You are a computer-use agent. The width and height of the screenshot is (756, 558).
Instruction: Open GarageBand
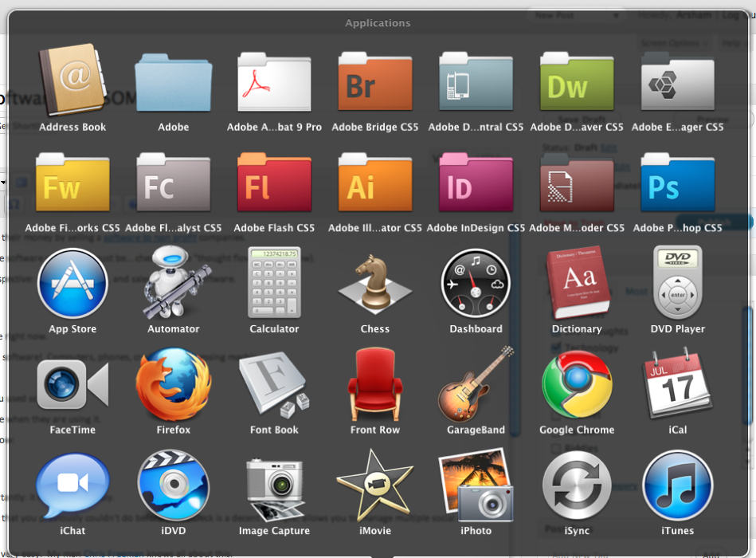(476, 384)
